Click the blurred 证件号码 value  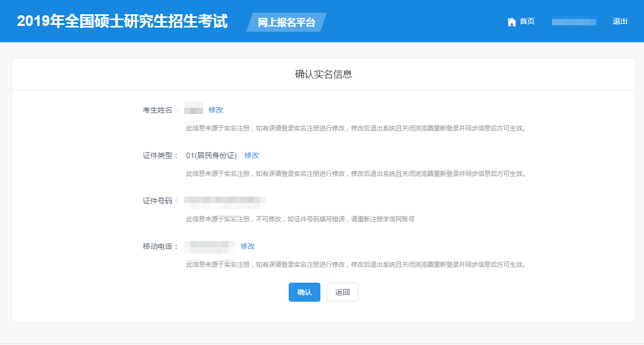(225, 200)
